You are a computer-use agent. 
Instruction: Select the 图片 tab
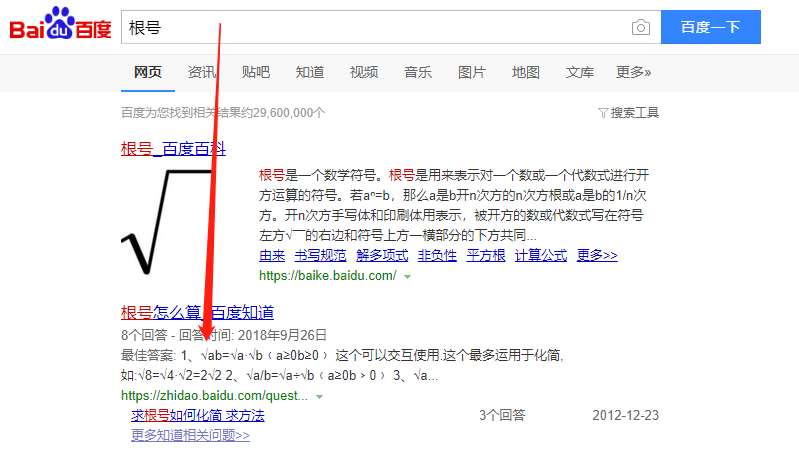click(x=472, y=72)
